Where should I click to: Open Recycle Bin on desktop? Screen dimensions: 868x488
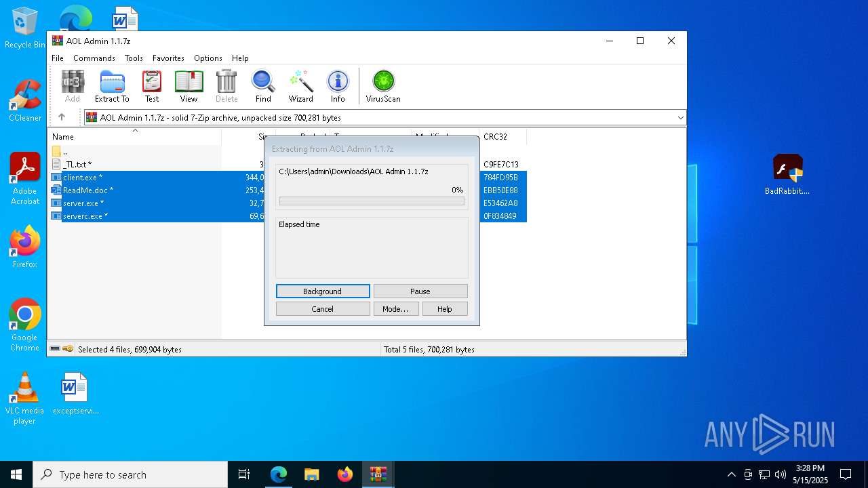[24, 28]
